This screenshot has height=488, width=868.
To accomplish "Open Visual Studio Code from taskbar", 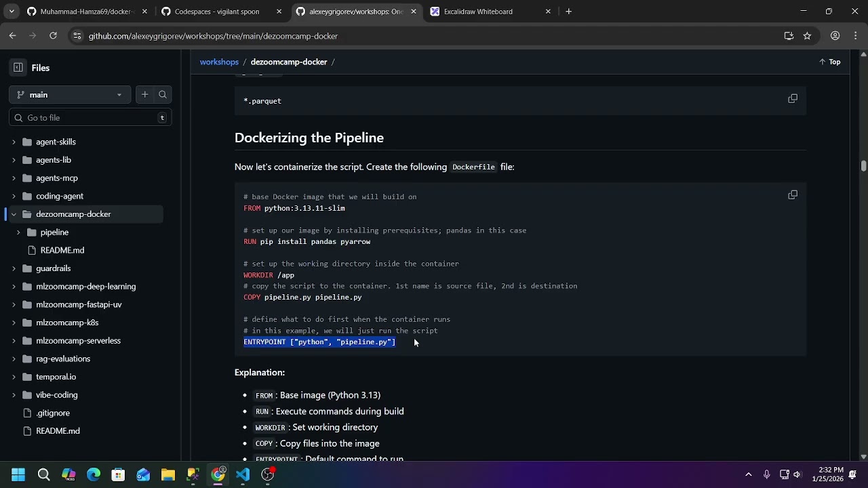I will 243,474.
